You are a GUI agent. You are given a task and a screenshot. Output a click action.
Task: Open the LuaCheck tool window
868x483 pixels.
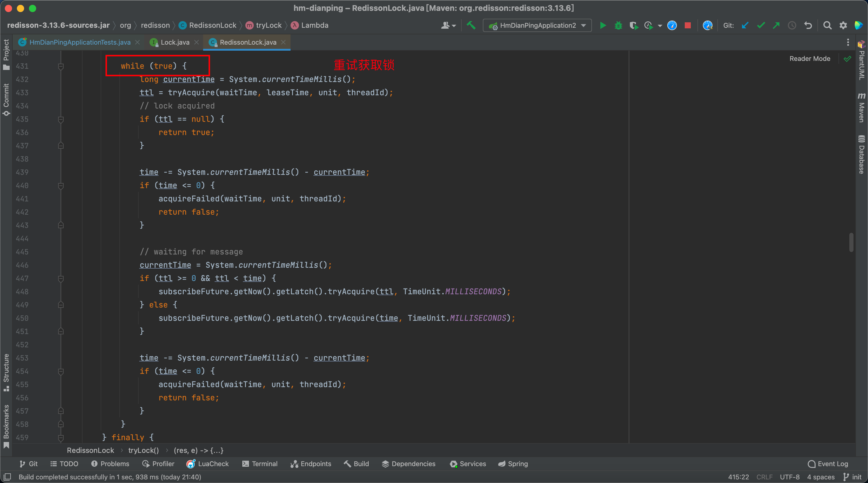tap(208, 464)
